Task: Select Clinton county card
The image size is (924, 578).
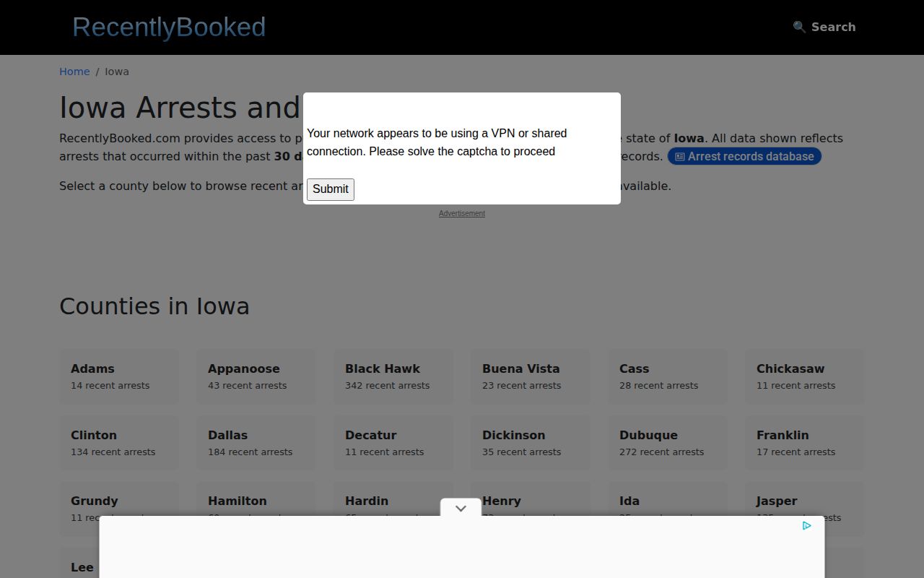Action: point(119,442)
